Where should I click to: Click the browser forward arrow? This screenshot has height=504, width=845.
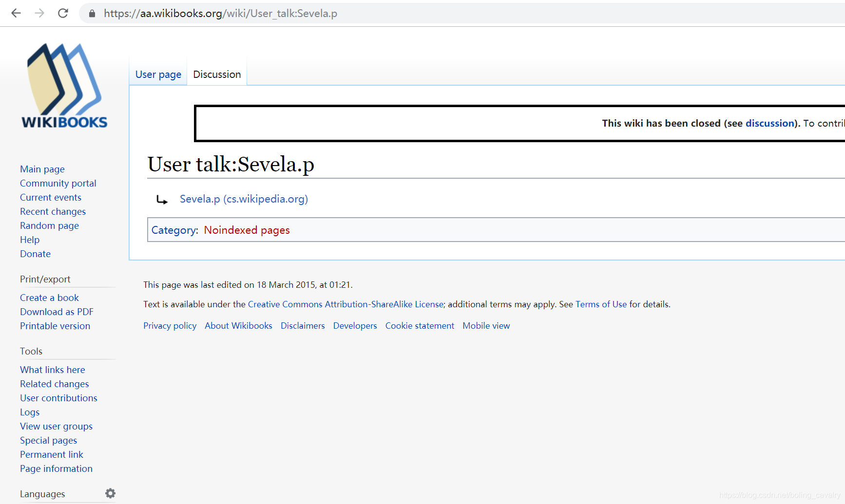point(39,13)
